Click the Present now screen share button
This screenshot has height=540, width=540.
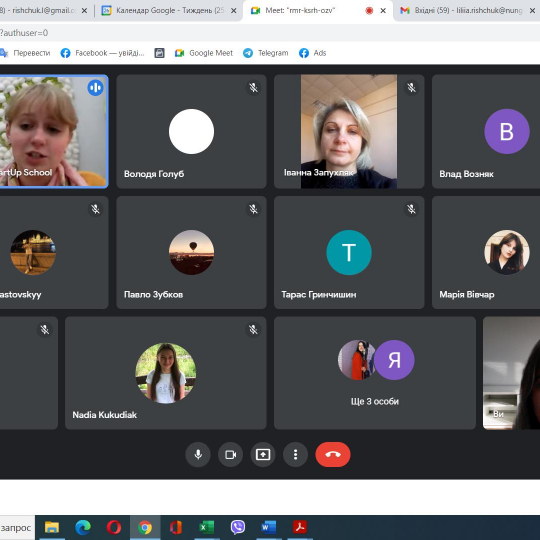263,455
